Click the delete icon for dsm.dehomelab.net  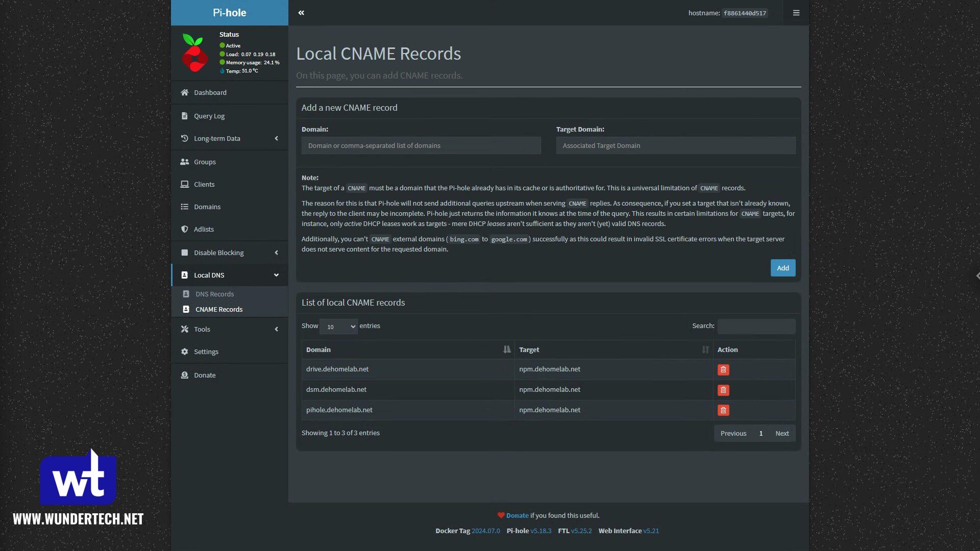point(723,390)
